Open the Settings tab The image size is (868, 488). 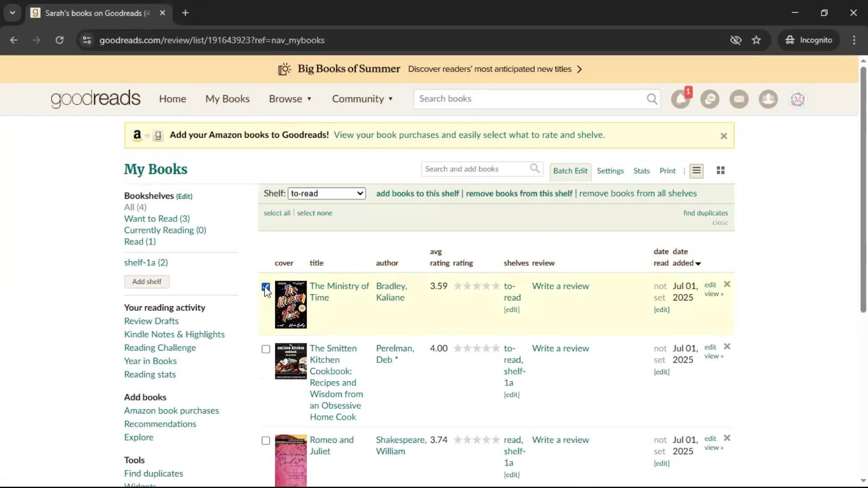point(610,171)
